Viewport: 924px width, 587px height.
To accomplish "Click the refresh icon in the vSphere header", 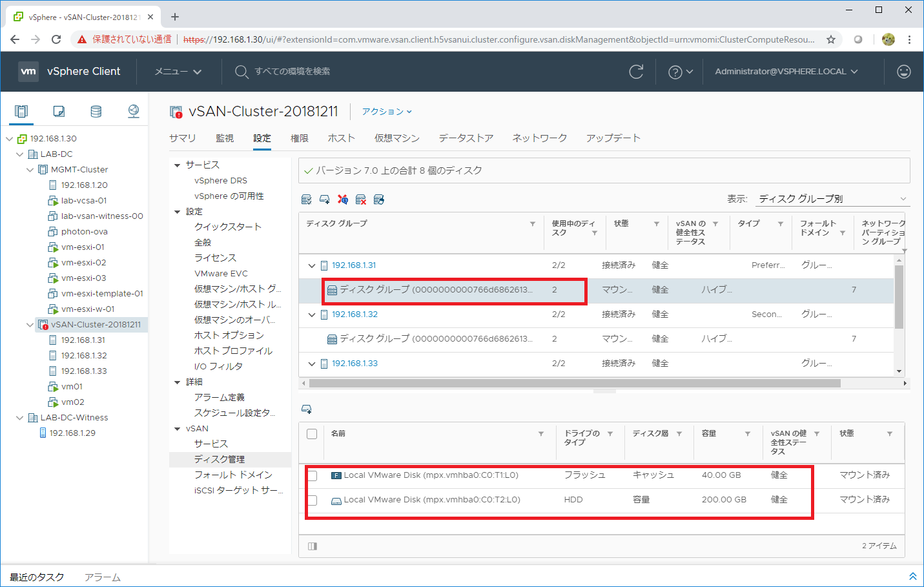I will point(636,72).
